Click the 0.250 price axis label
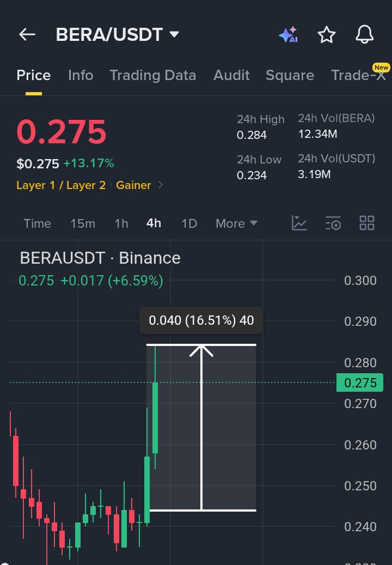This screenshot has width=392, height=565. 360,486
